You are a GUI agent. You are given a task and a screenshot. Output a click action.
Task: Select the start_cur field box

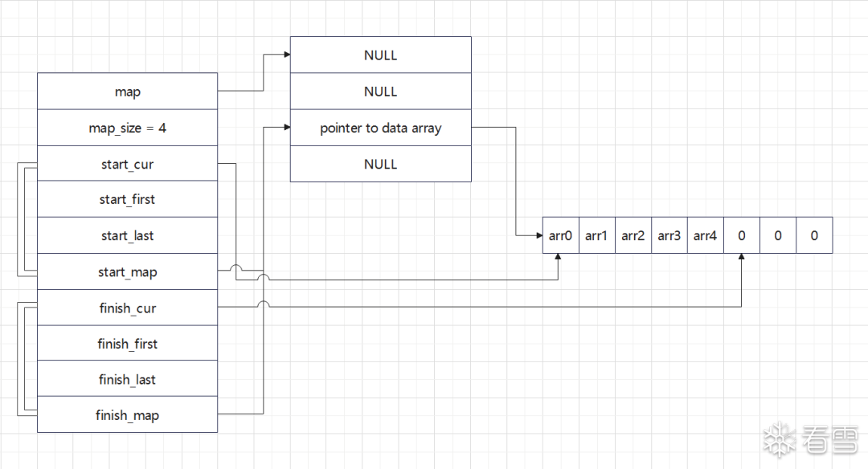[x=127, y=164]
